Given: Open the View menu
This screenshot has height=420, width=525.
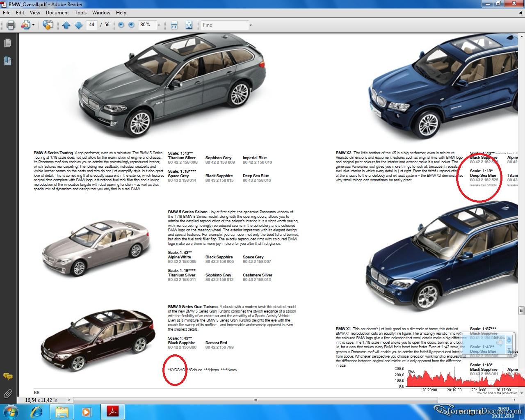Looking at the screenshot, I should pyautogui.click(x=35, y=13).
